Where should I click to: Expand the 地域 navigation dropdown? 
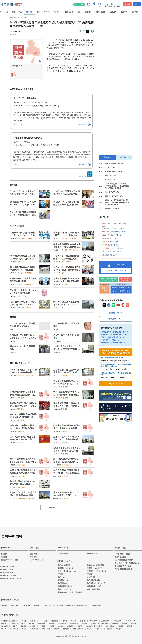pyautogui.click(x=14, y=12)
